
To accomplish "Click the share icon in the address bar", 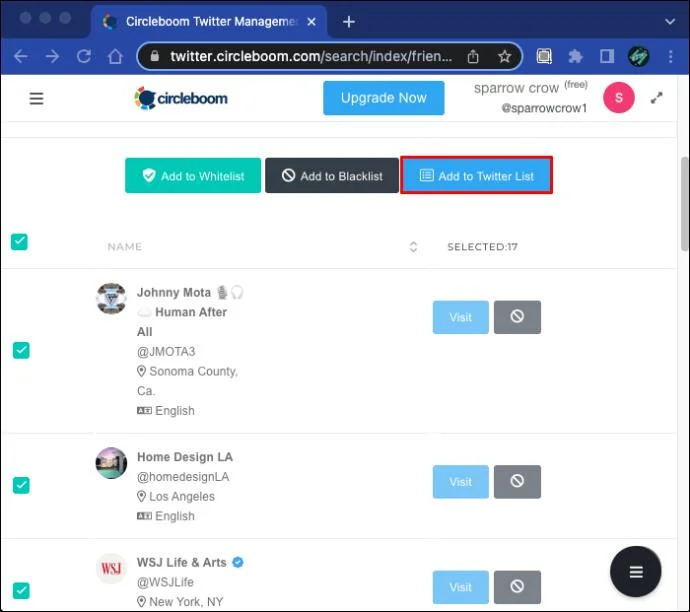I will coord(473,56).
